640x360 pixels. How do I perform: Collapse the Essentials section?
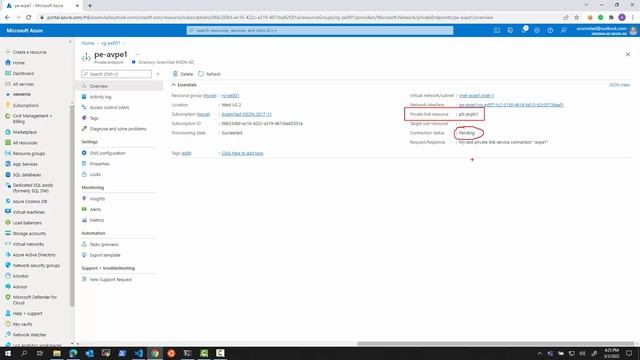click(x=184, y=85)
